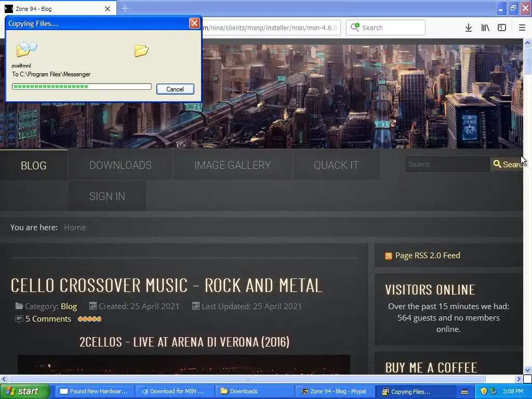Click the address bar URL
The image size is (532, 399).
click(270, 28)
